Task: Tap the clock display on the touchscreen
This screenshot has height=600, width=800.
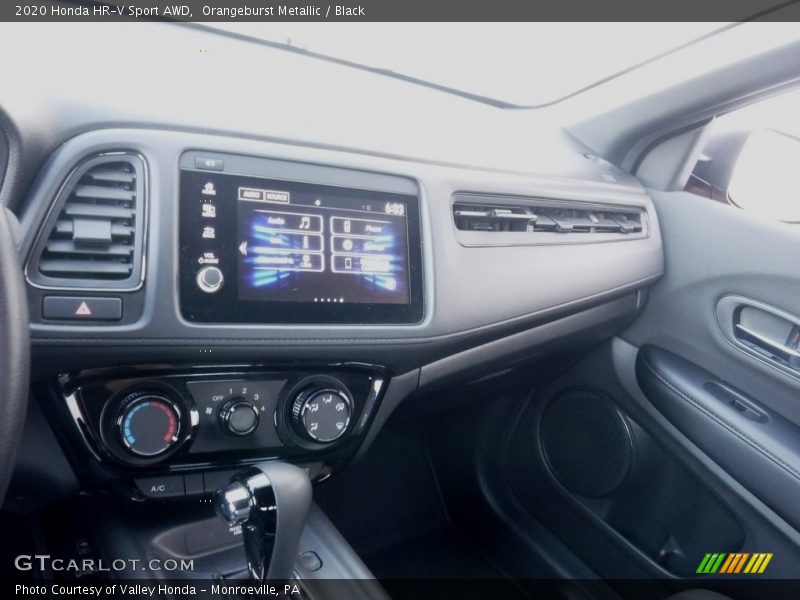Action: pyautogui.click(x=394, y=209)
